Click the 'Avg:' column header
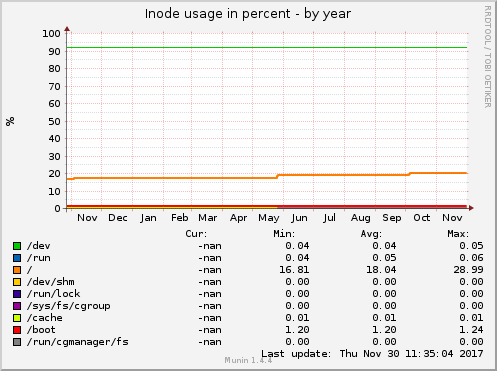Image resolution: width=497 pixels, height=371 pixels. pyautogui.click(x=371, y=234)
